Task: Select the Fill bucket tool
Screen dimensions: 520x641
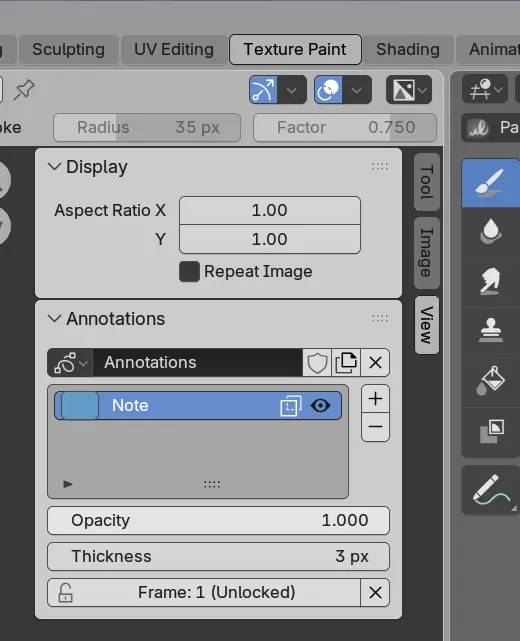Action: (491, 381)
